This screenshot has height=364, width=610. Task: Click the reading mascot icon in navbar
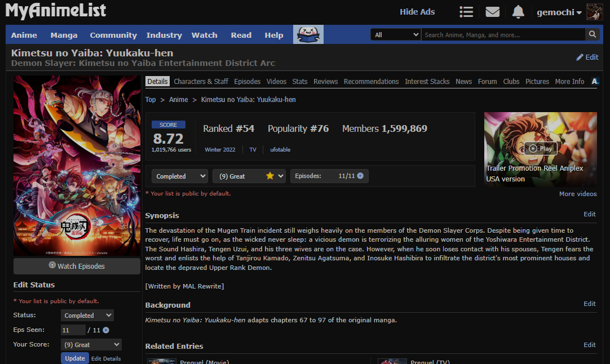click(308, 34)
